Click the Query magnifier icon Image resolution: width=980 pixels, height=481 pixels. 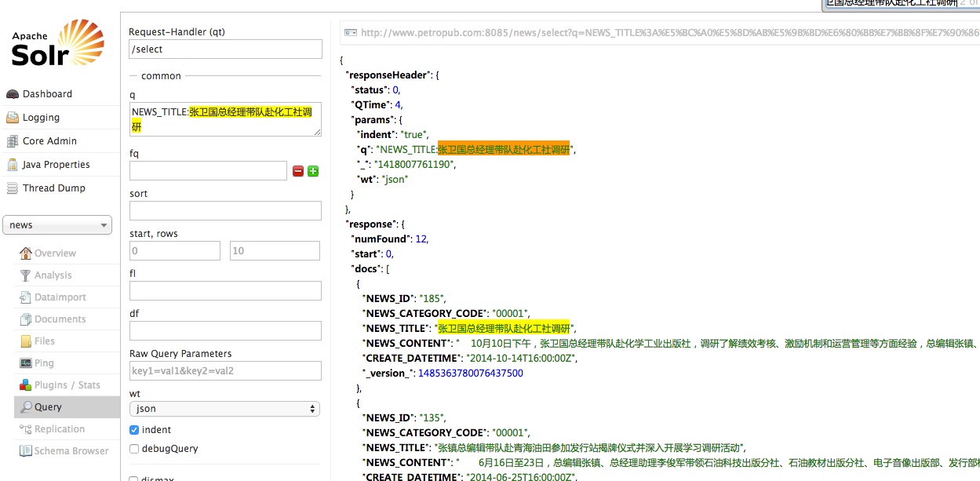(x=26, y=407)
